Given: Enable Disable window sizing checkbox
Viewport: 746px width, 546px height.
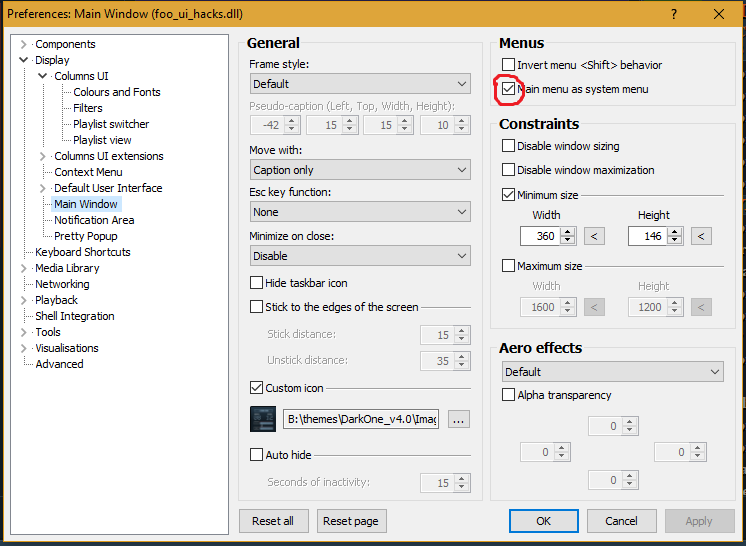Looking at the screenshot, I should (x=509, y=146).
